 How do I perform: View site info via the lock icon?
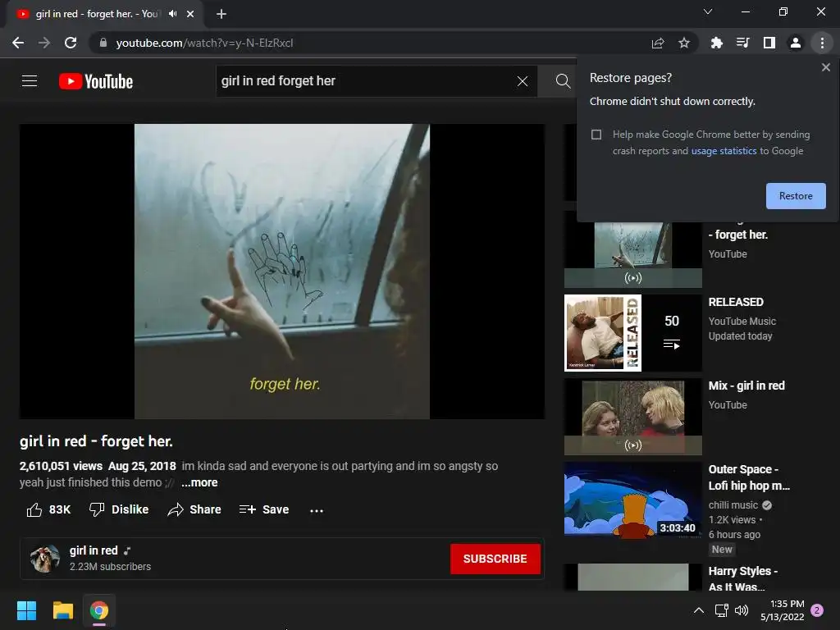pos(103,43)
